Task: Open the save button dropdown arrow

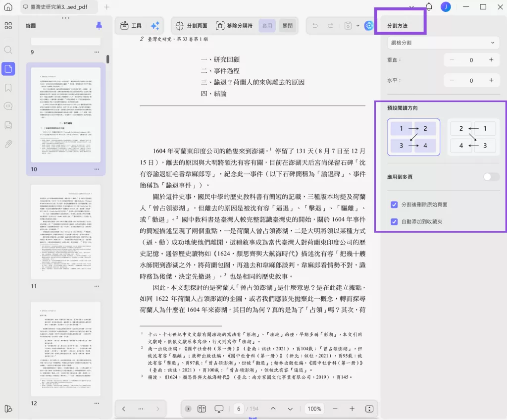Action: pos(358,25)
